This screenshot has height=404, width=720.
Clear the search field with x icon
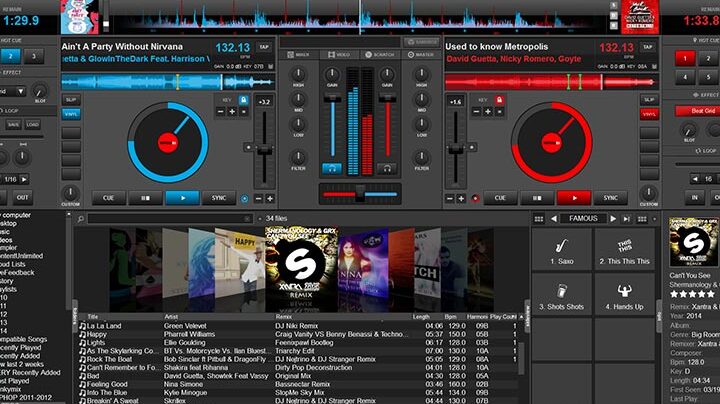coord(247,219)
